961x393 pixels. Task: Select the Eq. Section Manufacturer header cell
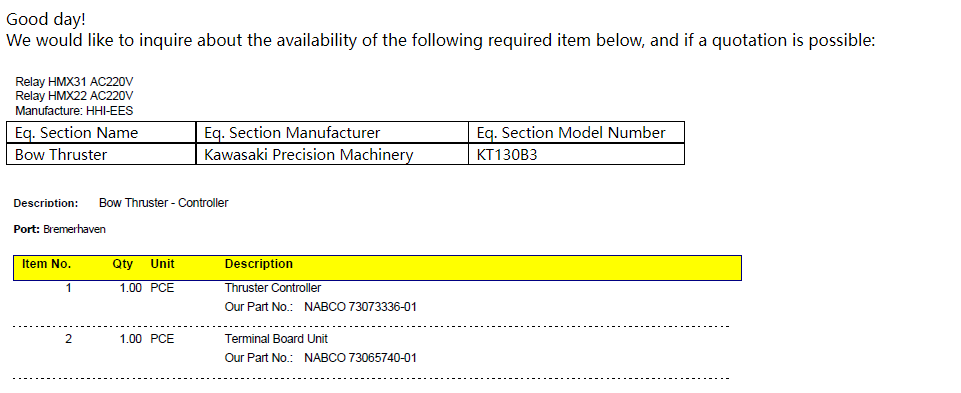[332, 132]
